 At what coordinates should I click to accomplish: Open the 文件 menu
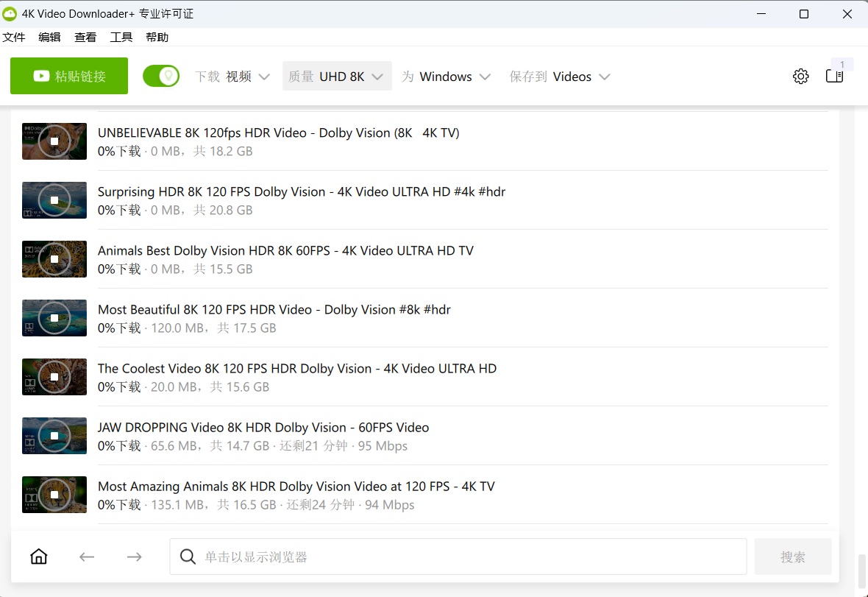(14, 37)
